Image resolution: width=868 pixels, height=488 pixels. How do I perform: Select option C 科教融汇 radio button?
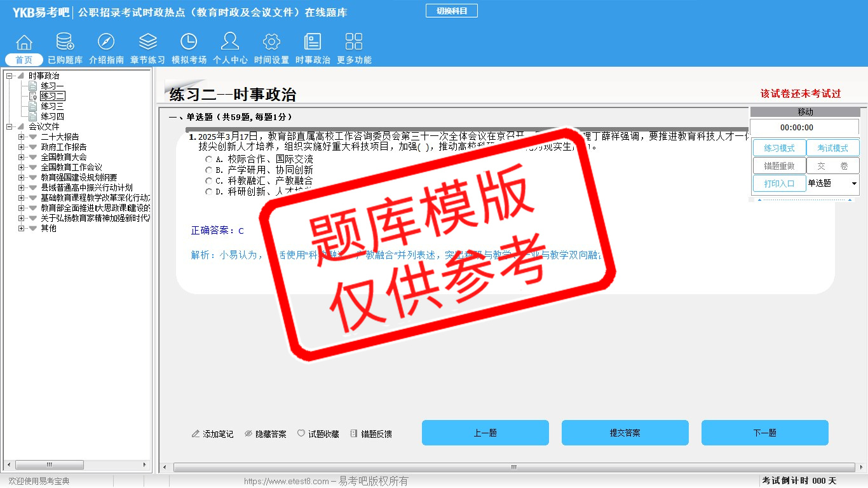coord(209,181)
